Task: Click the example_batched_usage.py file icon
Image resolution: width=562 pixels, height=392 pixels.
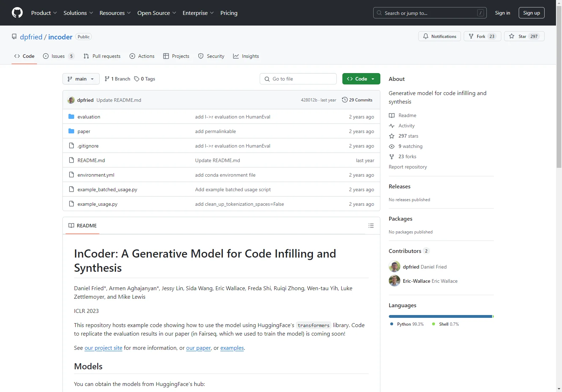Action: pos(71,189)
